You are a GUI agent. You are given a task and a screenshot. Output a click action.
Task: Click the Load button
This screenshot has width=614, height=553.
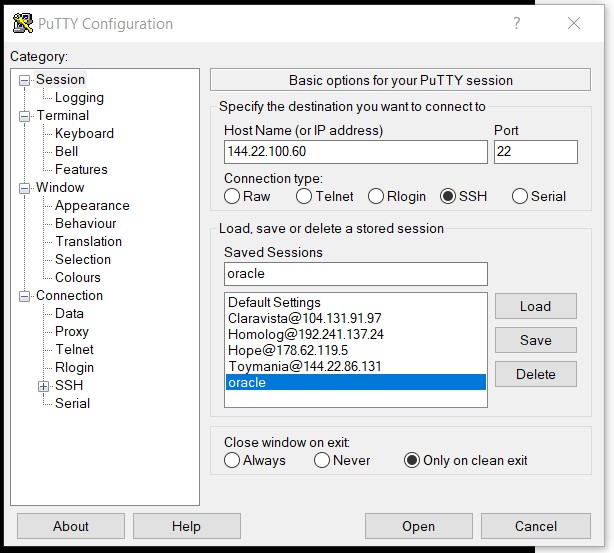(x=535, y=306)
